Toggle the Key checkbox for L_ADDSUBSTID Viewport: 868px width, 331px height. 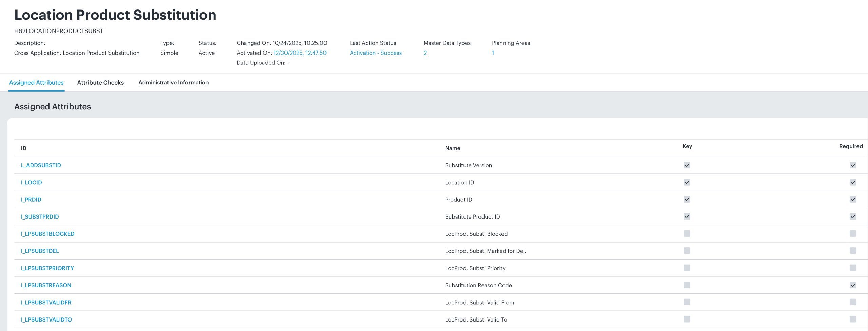[687, 165]
